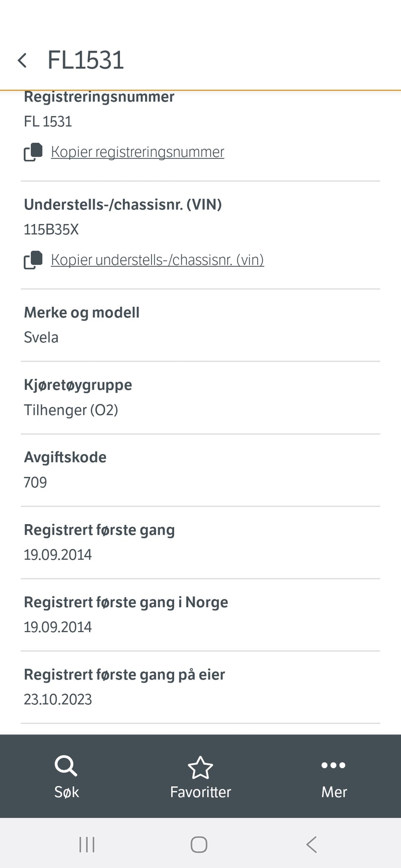This screenshot has width=401, height=868.
Task: Tap the VIN value 115B35X
Action: tap(51, 230)
